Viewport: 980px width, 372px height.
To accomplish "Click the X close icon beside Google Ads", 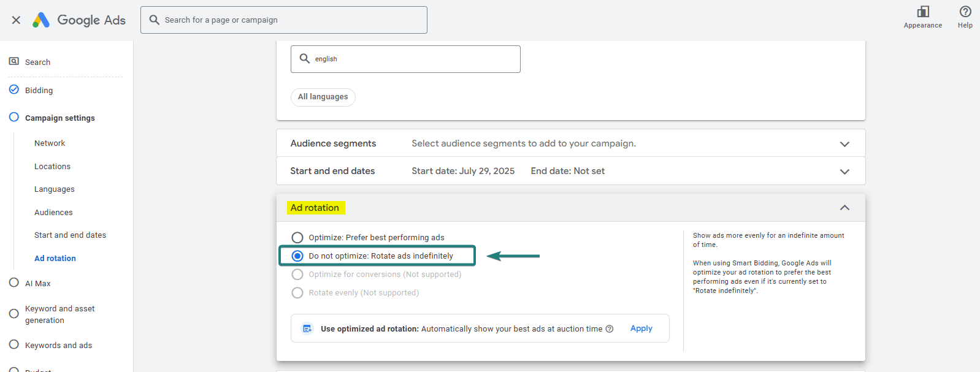I will [17, 20].
